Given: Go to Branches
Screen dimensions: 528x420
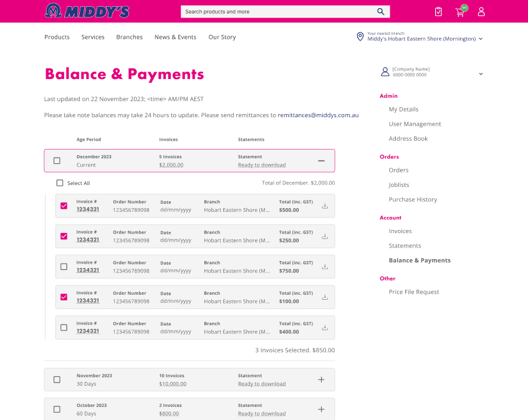Looking at the screenshot, I should click(129, 37).
